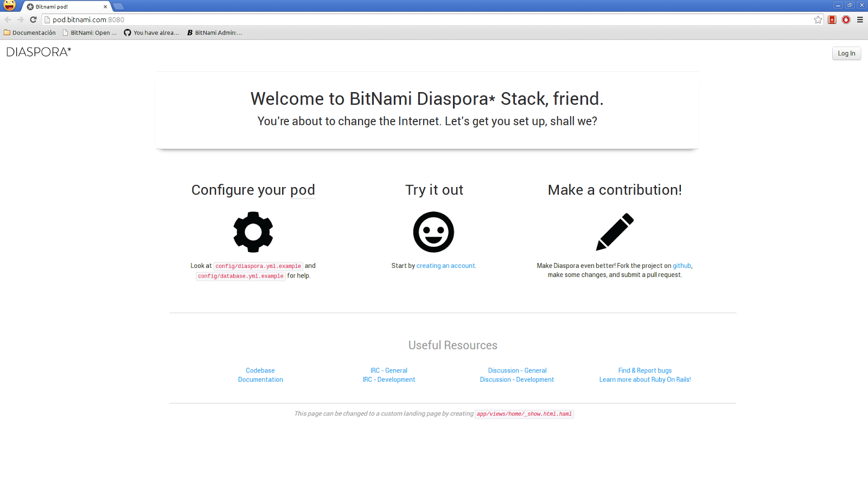This screenshot has width=868, height=488.
Task: Open the github link
Action: click(682, 266)
